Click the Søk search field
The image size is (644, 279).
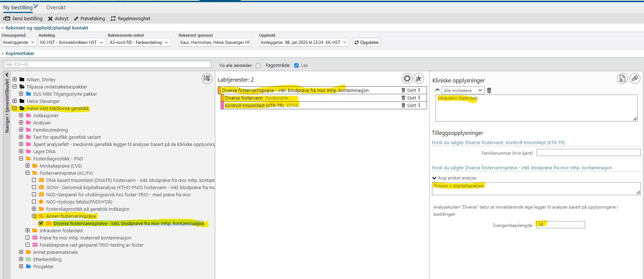coord(107,64)
